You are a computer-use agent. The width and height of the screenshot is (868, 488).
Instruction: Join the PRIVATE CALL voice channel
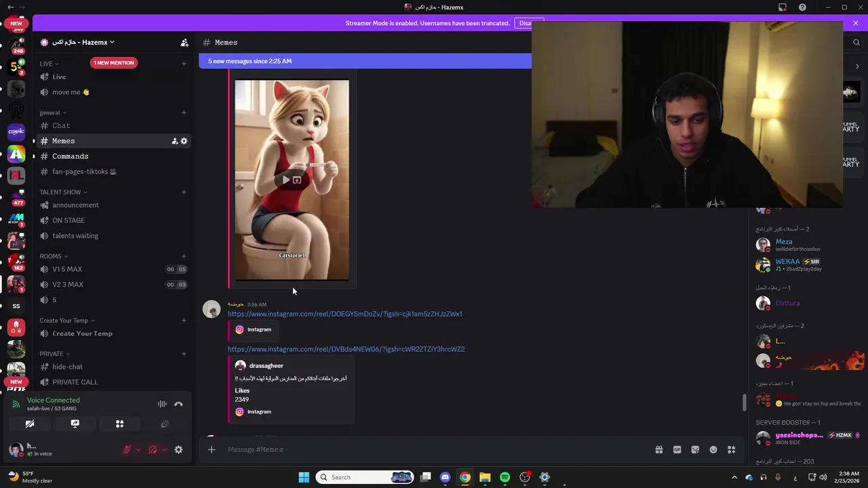(113, 382)
